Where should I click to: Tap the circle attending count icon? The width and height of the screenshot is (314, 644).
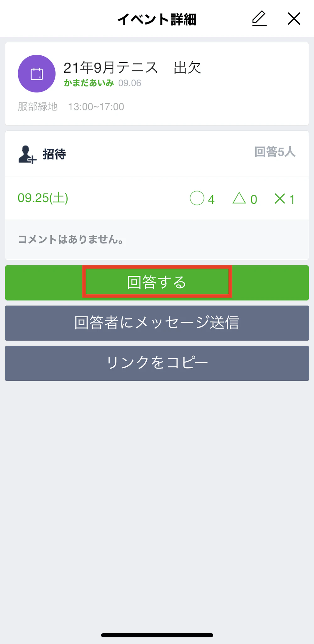click(197, 198)
